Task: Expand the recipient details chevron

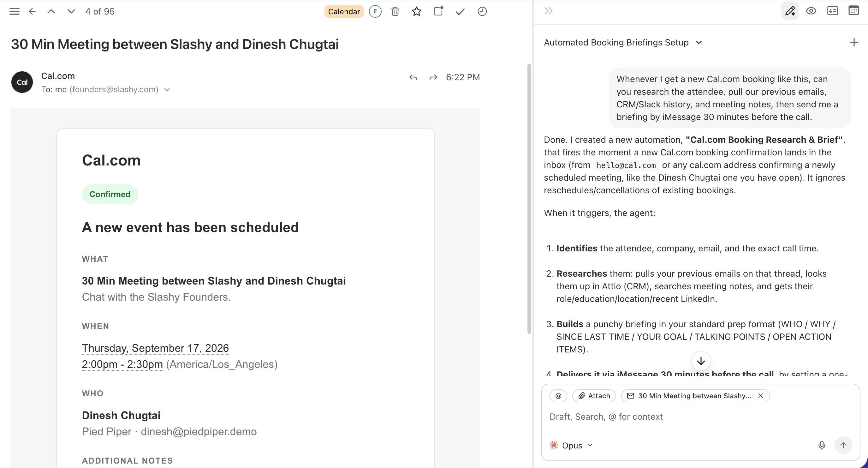Action: [x=167, y=90]
